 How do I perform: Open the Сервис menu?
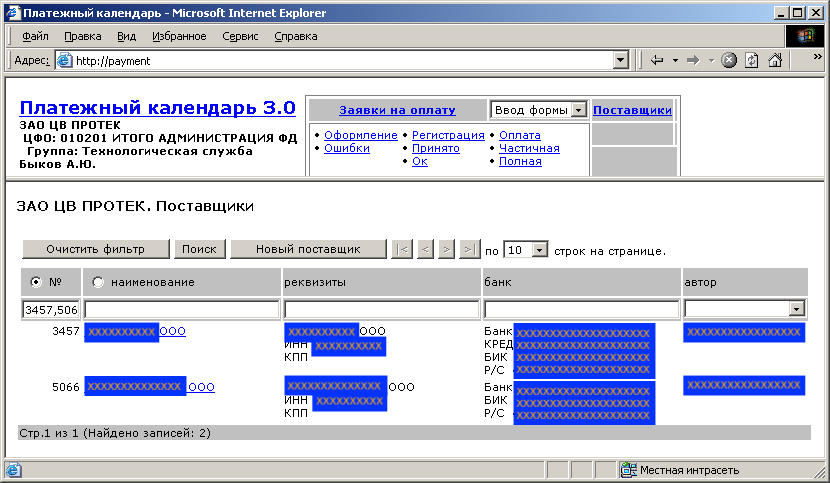240,37
